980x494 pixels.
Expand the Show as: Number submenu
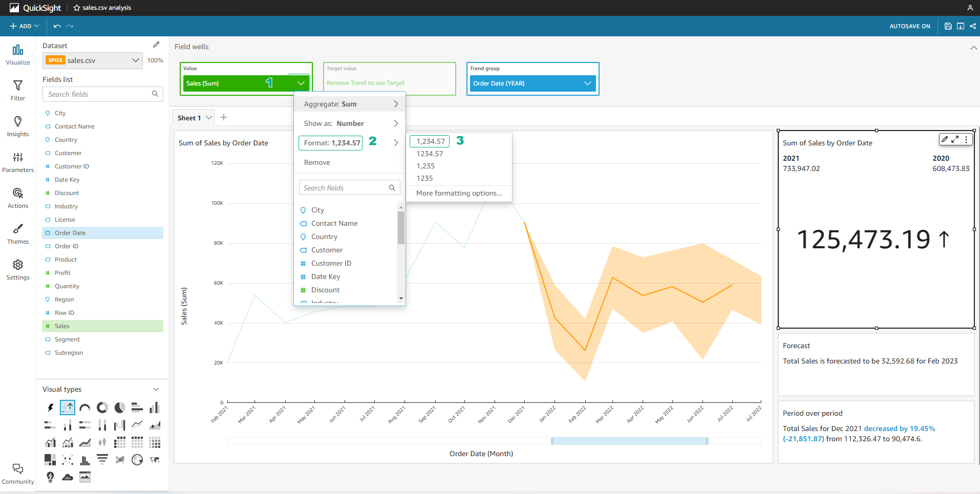[350, 123]
